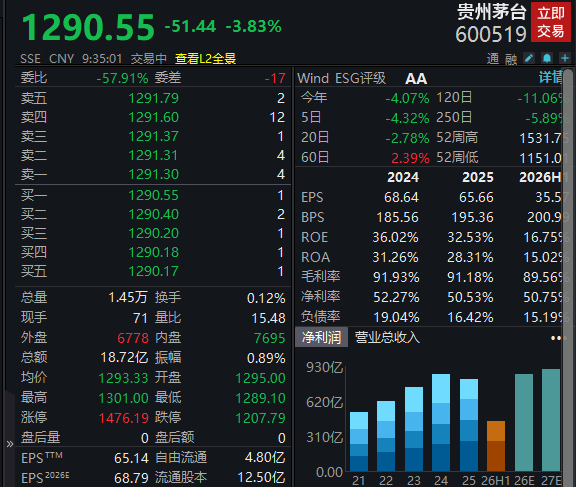Click the 买一 price 1290.55
This screenshot has width=576, height=487.
click(x=153, y=195)
